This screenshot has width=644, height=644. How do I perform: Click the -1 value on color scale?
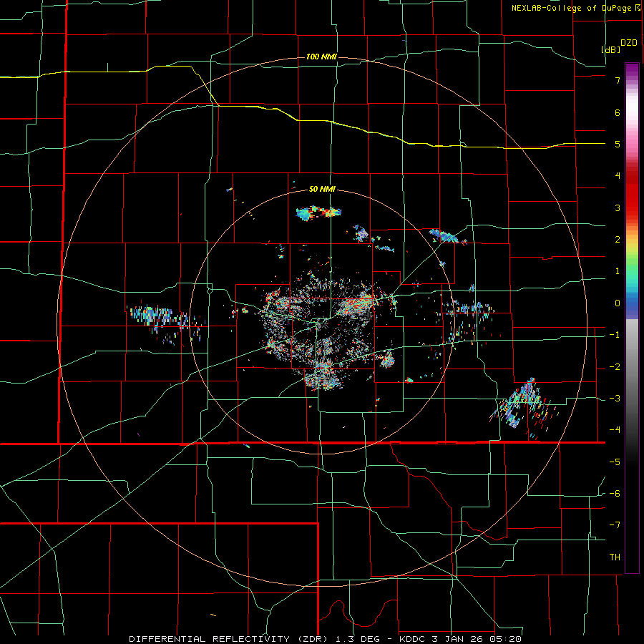[x=615, y=335]
